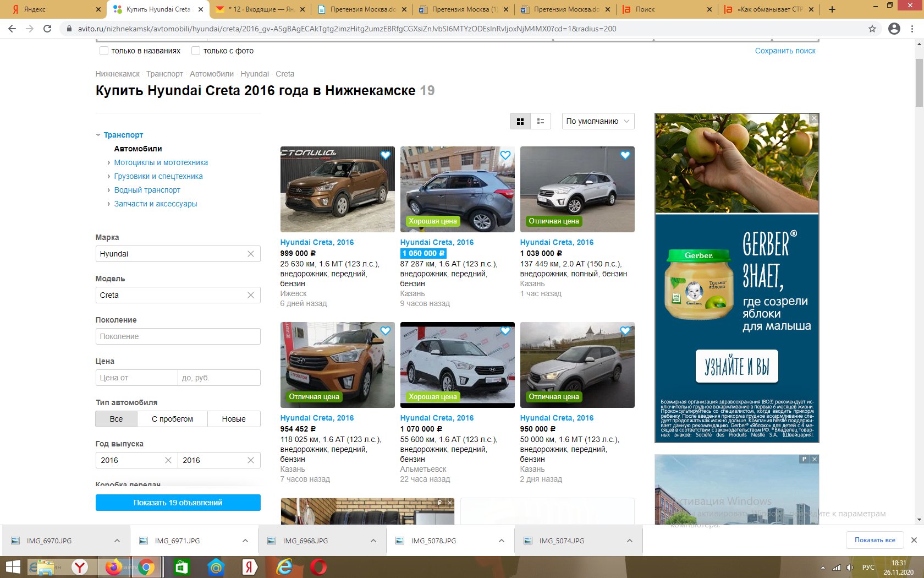Open IMG_5078.JPG download options arrow
The width and height of the screenshot is (924, 578).
[502, 541]
